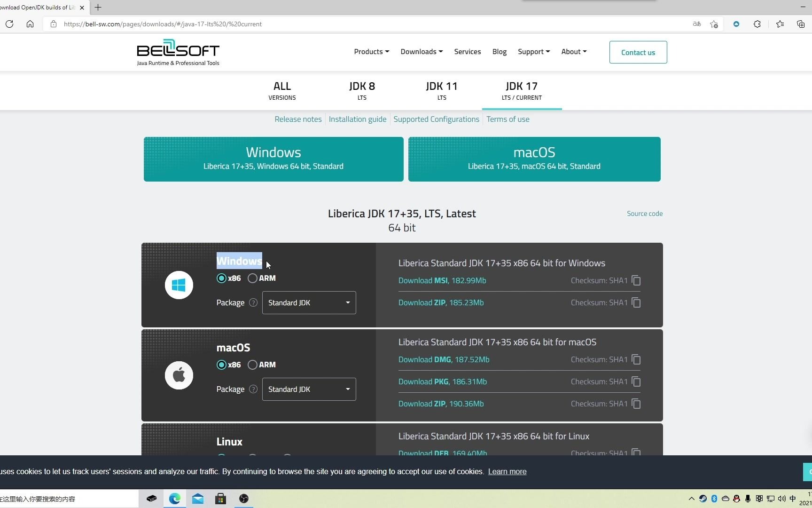Switch to ALL VERSIONS tab
Image resolution: width=812 pixels, height=508 pixels.
coord(282,91)
